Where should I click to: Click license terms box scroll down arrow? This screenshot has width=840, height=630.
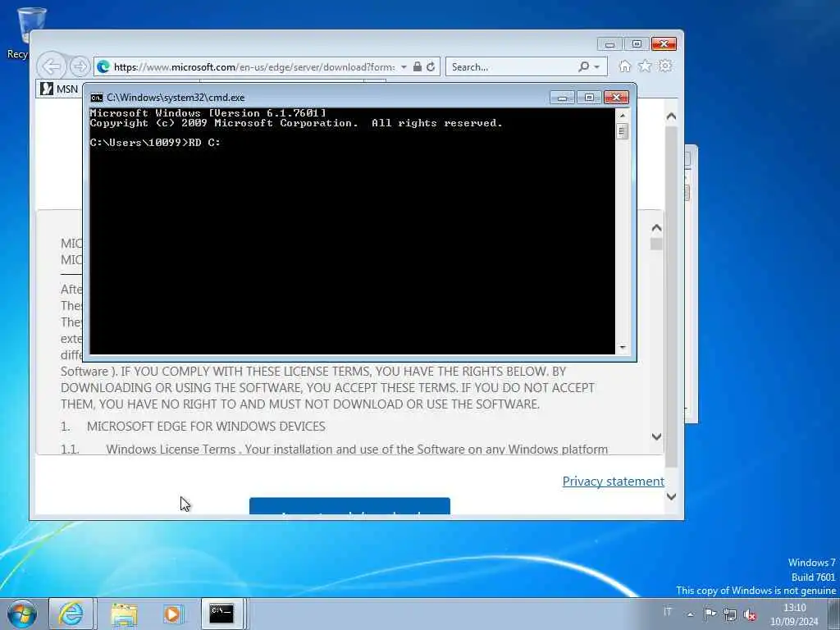click(x=657, y=436)
